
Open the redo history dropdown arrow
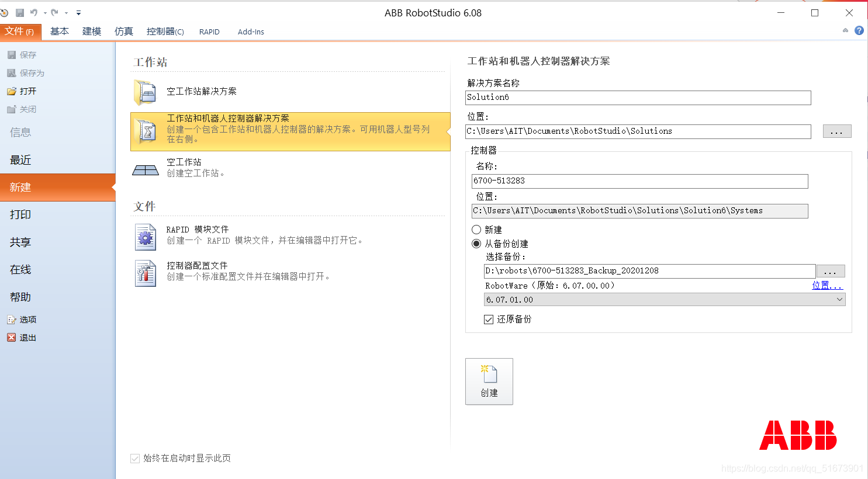(66, 13)
